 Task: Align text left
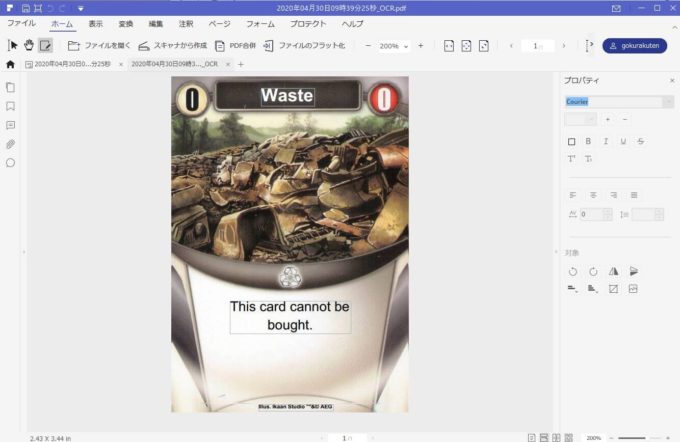click(572, 195)
